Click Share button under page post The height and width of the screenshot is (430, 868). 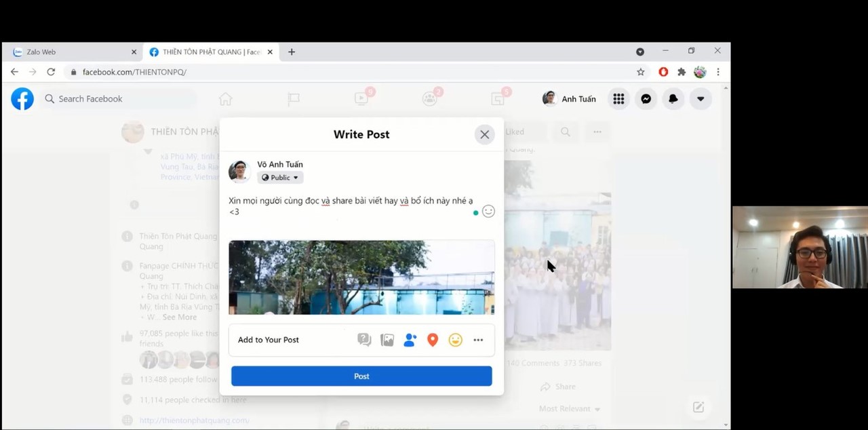(557, 387)
